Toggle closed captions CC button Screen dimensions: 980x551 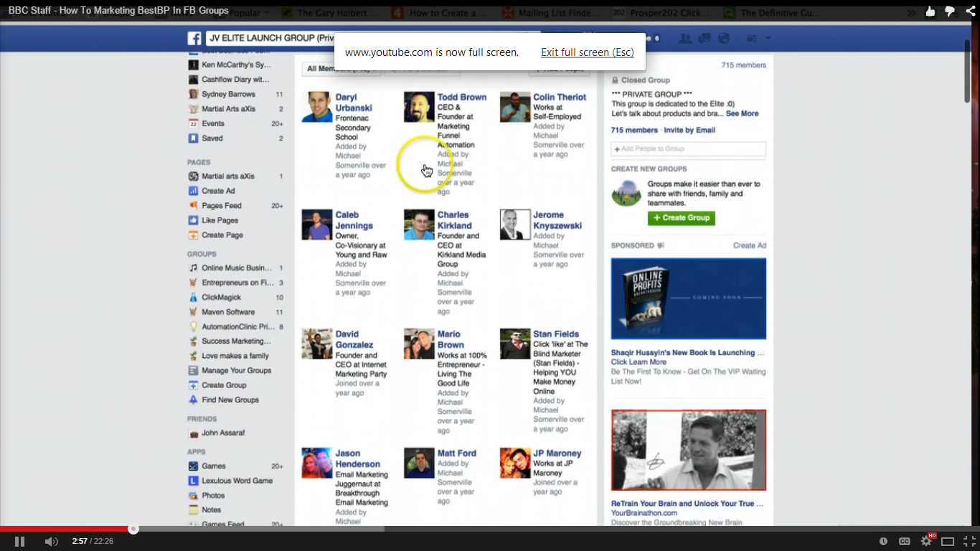905,542
